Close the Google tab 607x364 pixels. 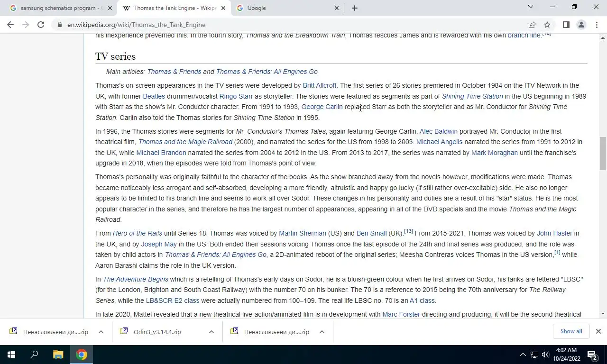pyautogui.click(x=337, y=8)
